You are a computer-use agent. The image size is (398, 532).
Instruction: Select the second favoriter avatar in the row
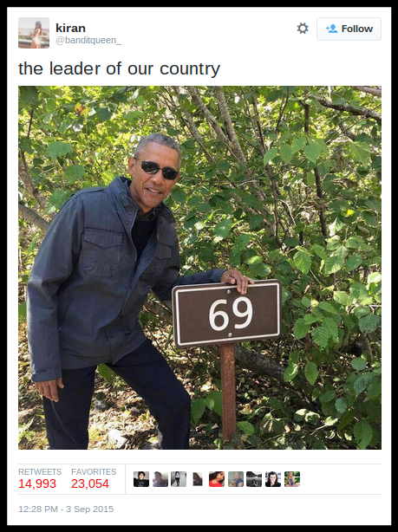pyautogui.click(x=160, y=479)
